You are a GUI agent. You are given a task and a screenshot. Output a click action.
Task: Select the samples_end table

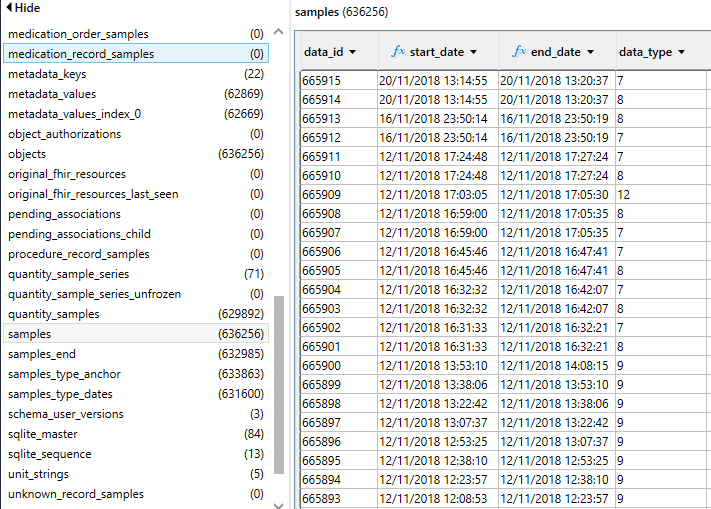(41, 354)
